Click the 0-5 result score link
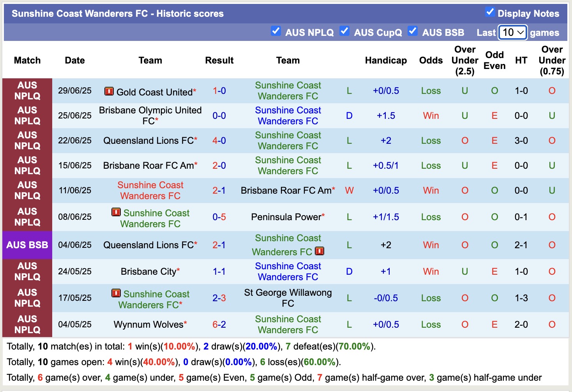This screenshot has width=572, height=392. 219,217
